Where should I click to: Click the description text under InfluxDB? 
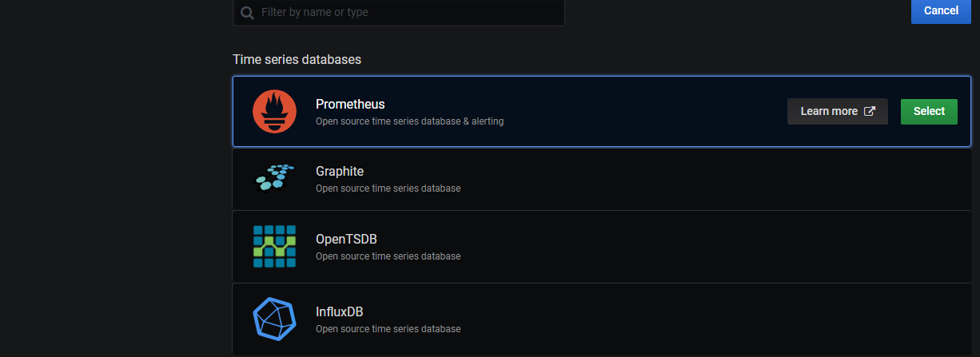(388, 329)
